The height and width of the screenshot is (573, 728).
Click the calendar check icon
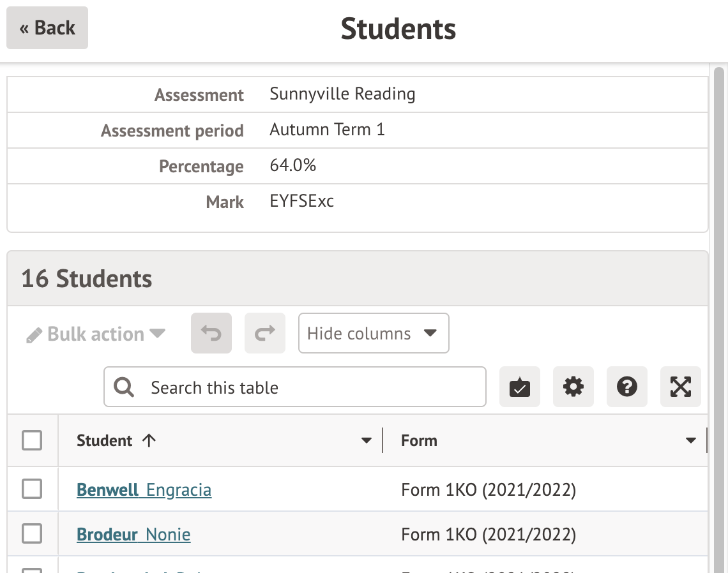click(x=519, y=387)
